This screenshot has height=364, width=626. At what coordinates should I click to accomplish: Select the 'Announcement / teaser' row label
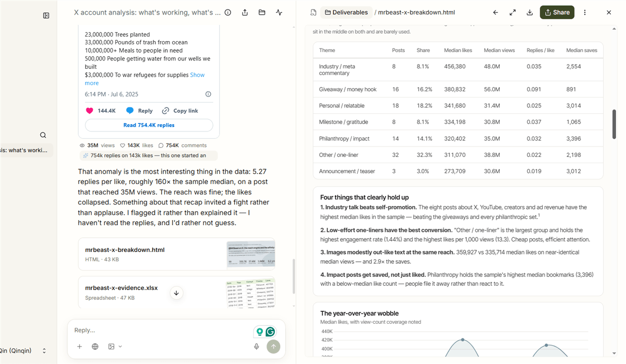(348, 171)
